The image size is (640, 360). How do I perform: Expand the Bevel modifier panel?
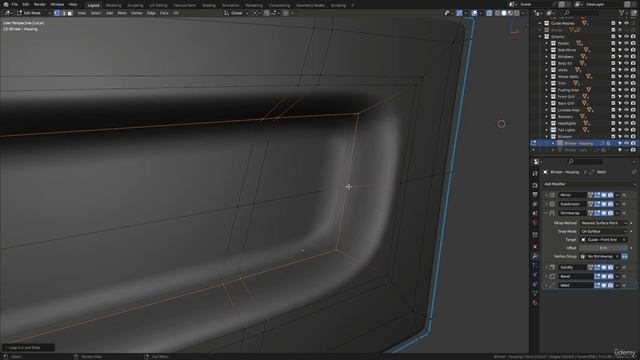click(547, 276)
